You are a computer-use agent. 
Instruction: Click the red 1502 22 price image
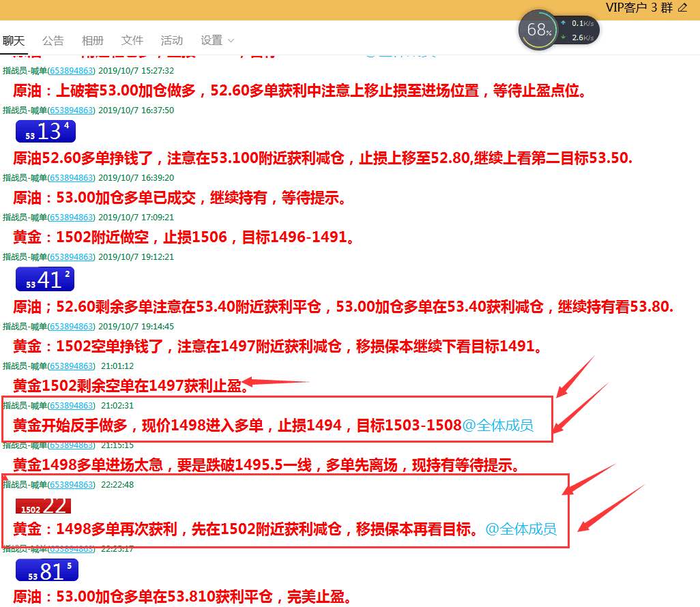[43, 506]
